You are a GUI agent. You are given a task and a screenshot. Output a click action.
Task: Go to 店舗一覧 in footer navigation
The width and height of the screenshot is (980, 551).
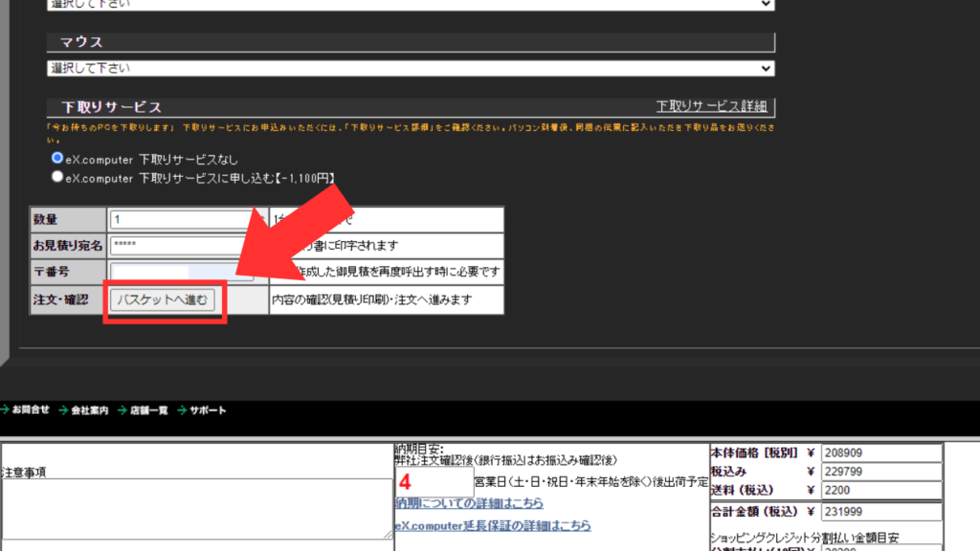pyautogui.click(x=148, y=410)
